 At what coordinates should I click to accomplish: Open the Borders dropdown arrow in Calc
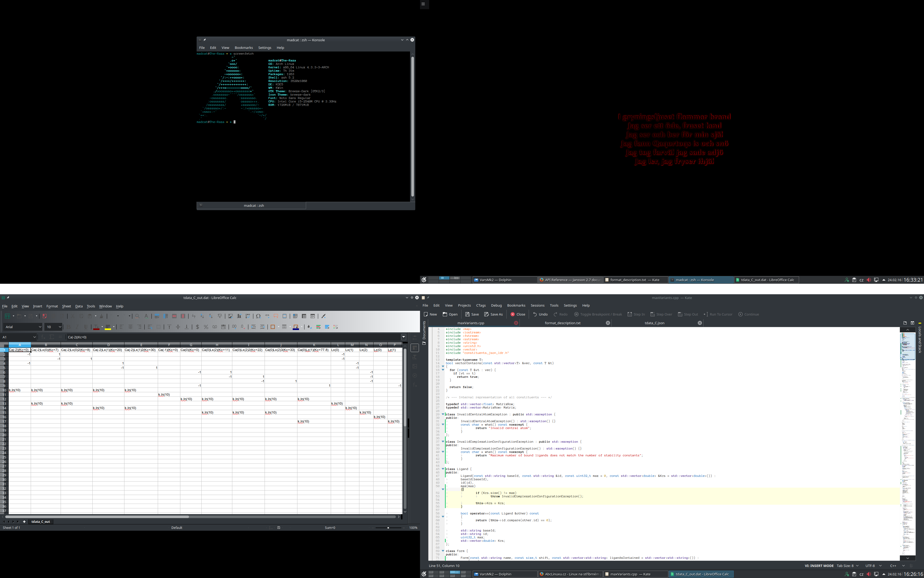[278, 327]
